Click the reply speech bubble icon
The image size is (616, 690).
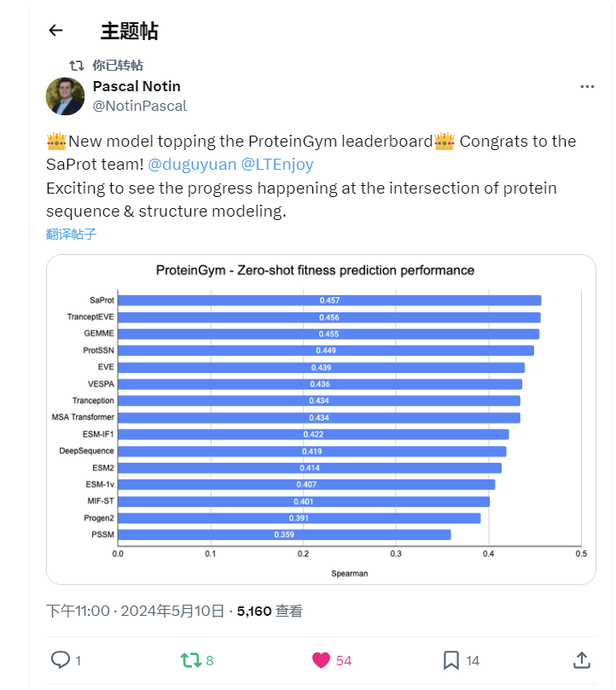pos(61,659)
